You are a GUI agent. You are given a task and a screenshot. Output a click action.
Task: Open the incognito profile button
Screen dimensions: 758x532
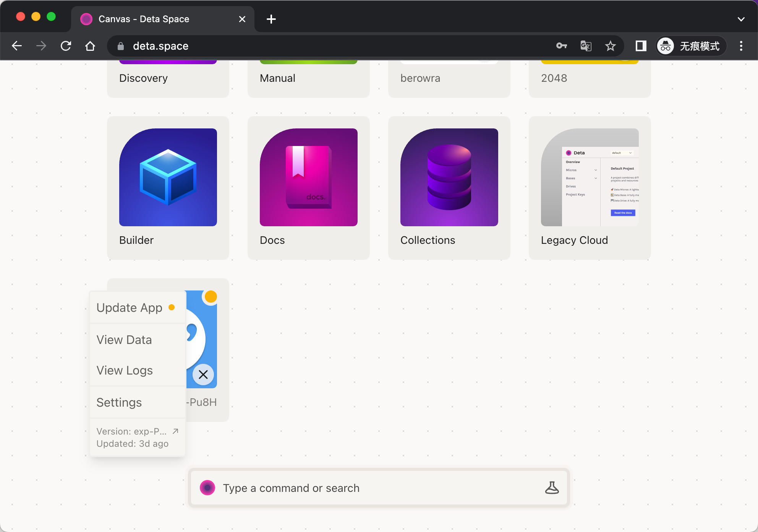point(691,46)
